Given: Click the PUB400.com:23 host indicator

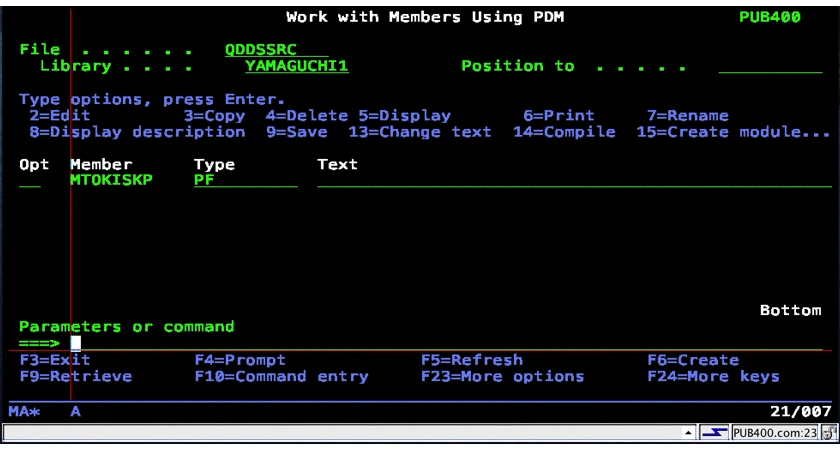Looking at the screenshot, I should pyautogui.click(x=774, y=432).
